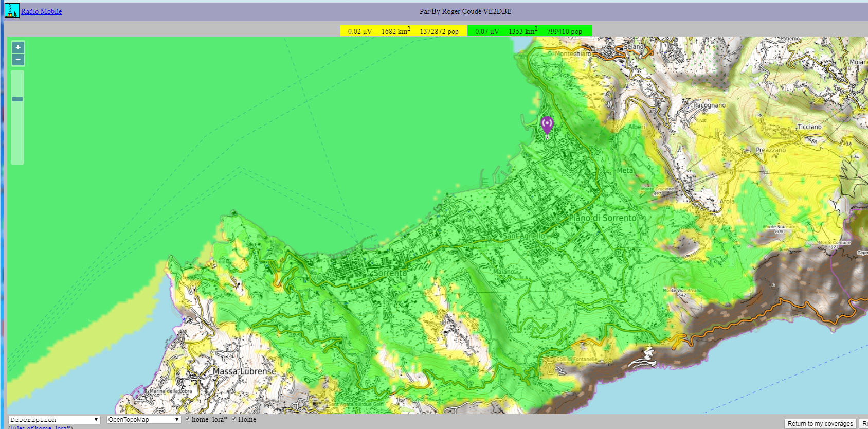Zoom out with the minus button
The image size is (868, 429).
pyautogui.click(x=18, y=60)
